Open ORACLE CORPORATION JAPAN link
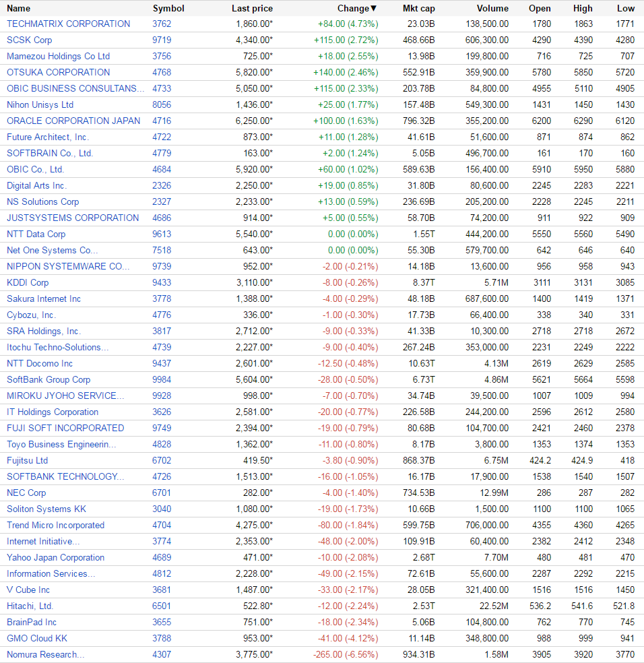 [73, 121]
